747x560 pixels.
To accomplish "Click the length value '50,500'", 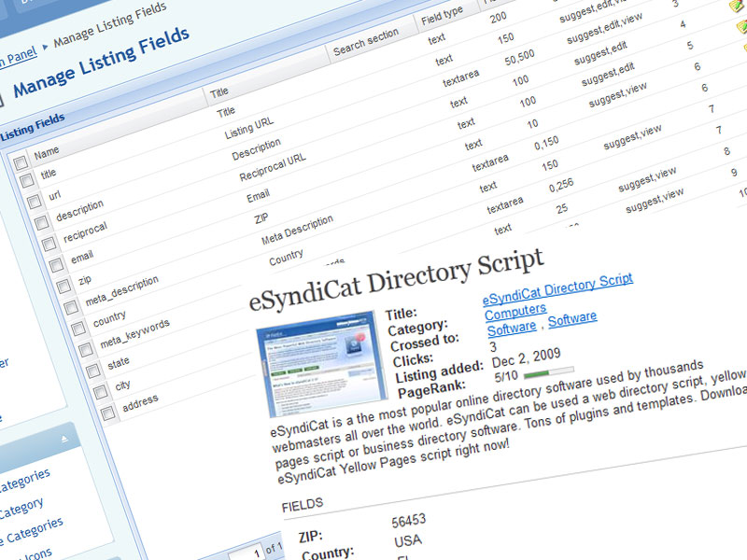I will click(520, 58).
